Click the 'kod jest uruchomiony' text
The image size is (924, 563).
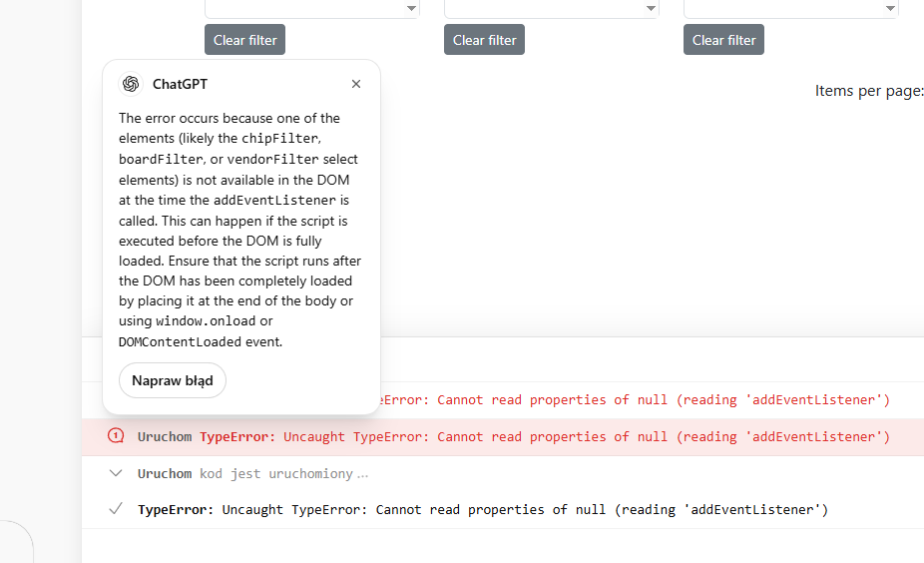point(275,473)
